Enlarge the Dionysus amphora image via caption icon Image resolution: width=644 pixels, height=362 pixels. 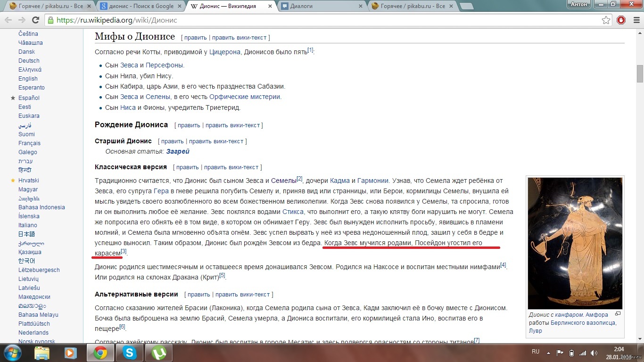[618, 314]
